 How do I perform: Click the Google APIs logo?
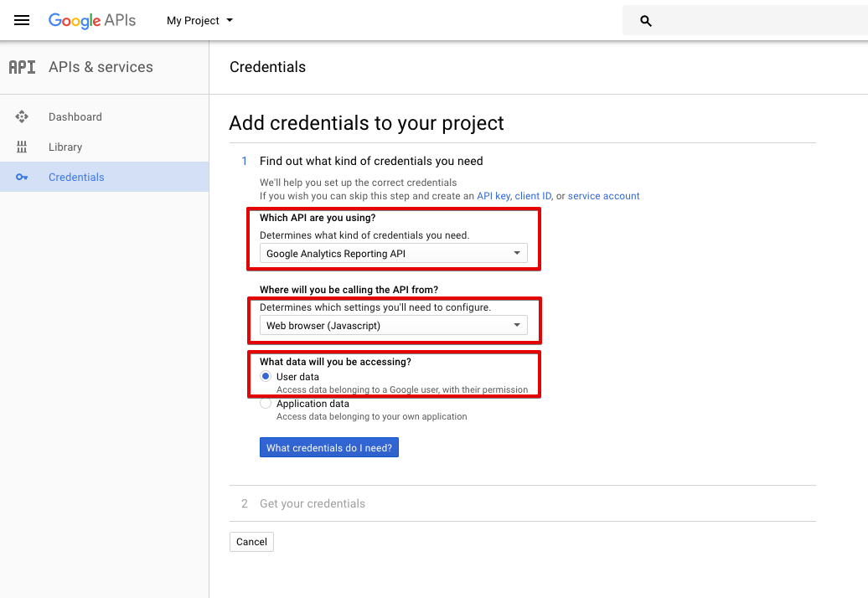(x=92, y=20)
